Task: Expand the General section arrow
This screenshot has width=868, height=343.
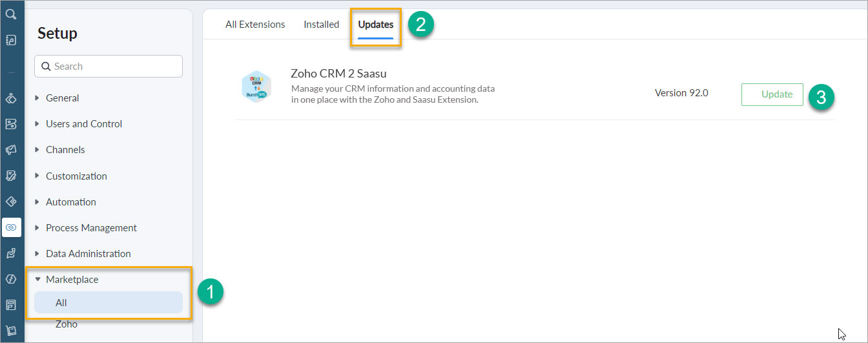Action: (x=37, y=98)
